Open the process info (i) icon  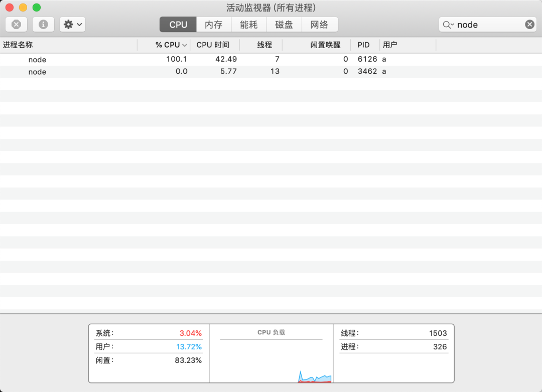click(x=43, y=25)
